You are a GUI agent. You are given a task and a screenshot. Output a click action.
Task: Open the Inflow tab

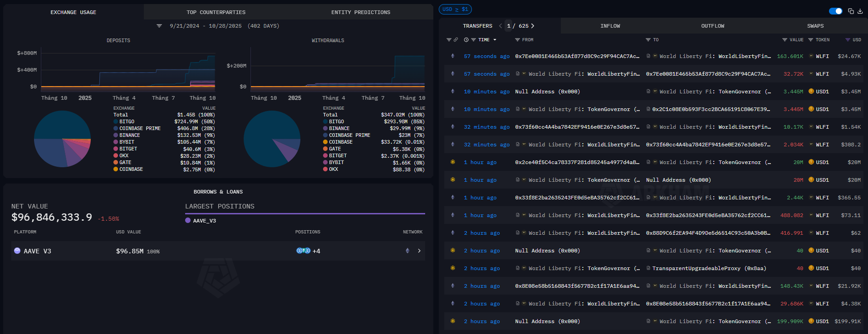point(610,26)
